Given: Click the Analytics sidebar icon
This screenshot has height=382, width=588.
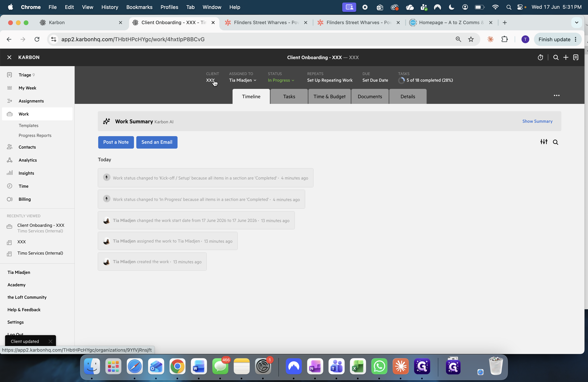Looking at the screenshot, I should pyautogui.click(x=10, y=160).
